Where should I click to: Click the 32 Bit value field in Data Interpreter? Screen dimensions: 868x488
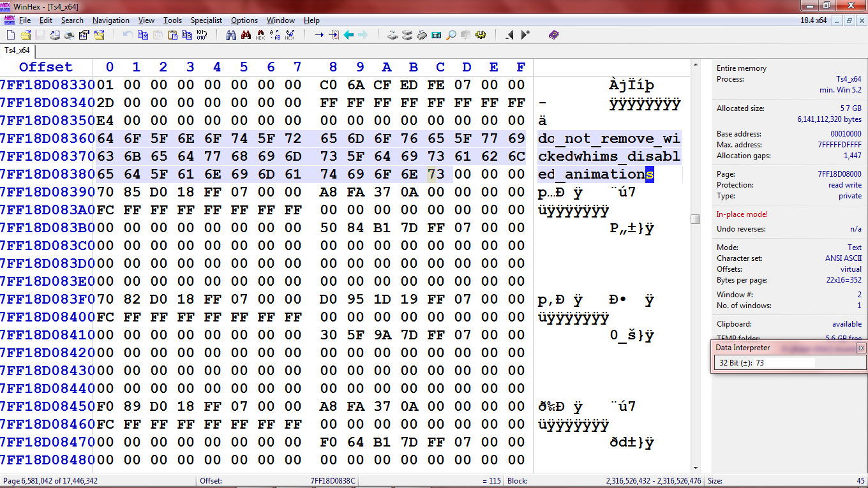pyautogui.click(x=785, y=362)
